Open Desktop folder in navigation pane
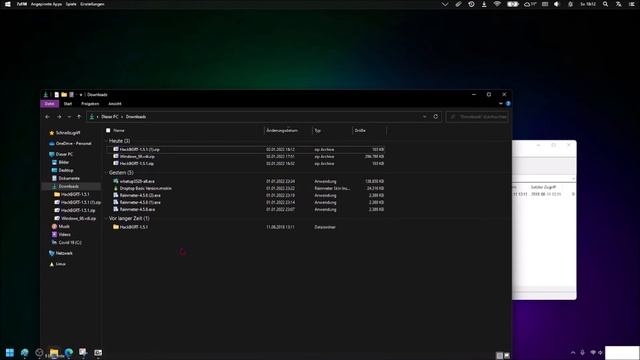Image resolution: width=640 pixels, height=360 pixels. 62,170
